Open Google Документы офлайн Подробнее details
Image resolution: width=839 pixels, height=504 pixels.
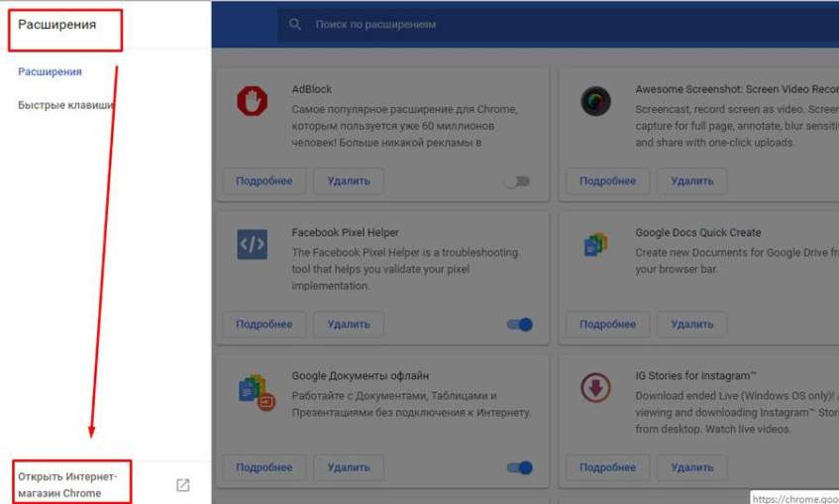coord(263,467)
